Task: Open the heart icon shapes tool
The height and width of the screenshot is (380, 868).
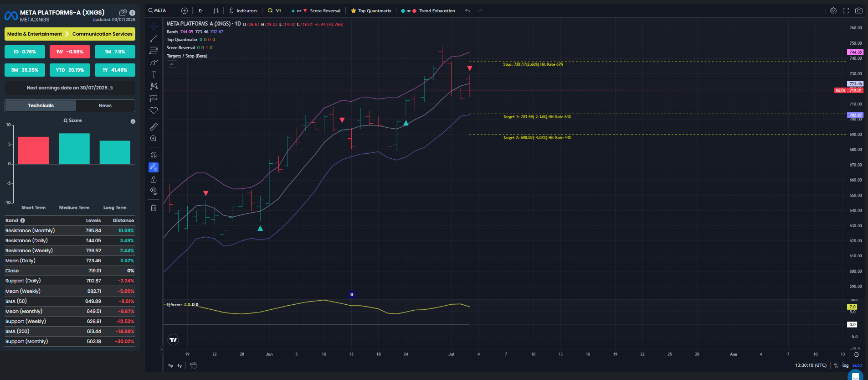Action: click(154, 110)
